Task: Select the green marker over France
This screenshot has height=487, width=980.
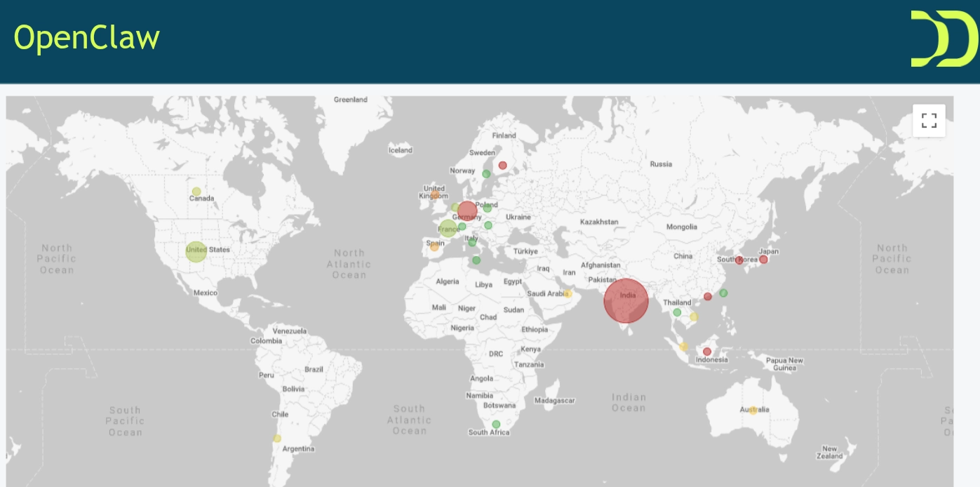Action: coord(448,228)
